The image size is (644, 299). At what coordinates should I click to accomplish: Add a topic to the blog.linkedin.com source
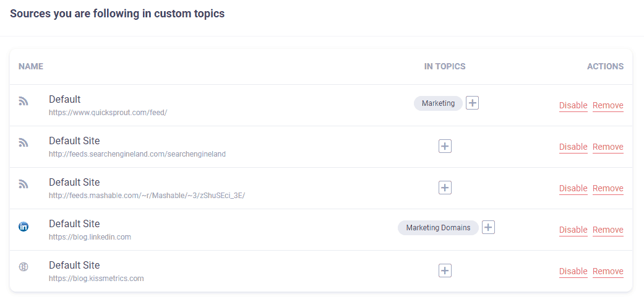[x=488, y=227]
